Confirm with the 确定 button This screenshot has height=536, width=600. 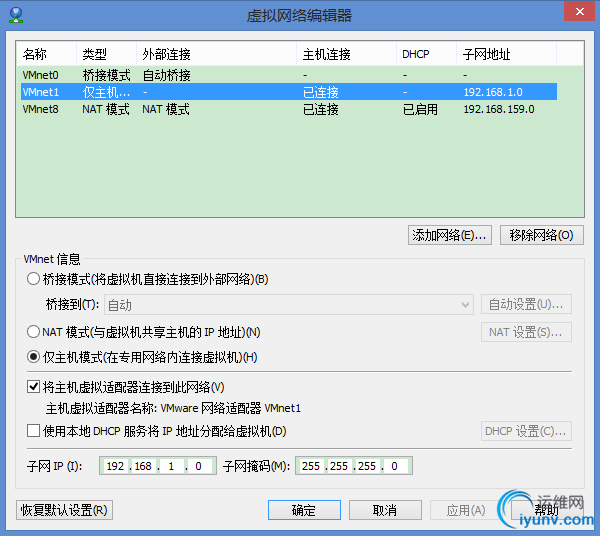tap(304, 510)
